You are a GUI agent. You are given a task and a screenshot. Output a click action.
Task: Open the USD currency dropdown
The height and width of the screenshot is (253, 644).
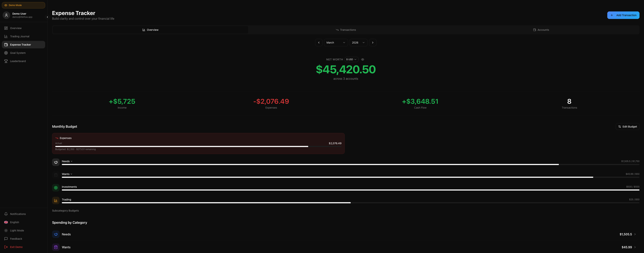(351, 60)
